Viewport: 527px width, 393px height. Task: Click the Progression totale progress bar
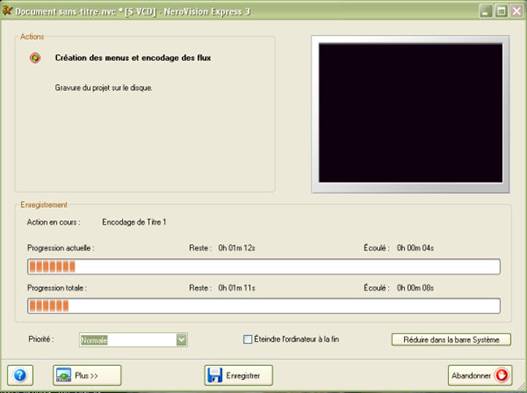(264, 306)
